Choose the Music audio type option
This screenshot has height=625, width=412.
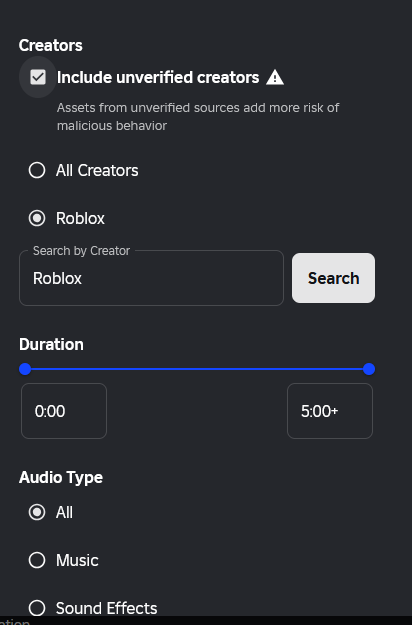pos(37,560)
